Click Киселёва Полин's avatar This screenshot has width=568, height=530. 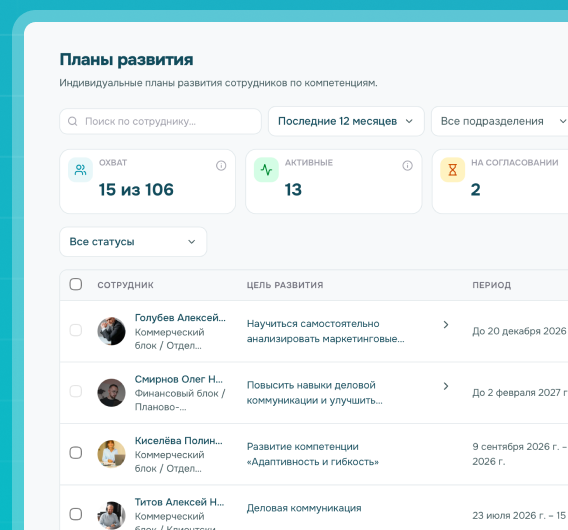(x=111, y=454)
